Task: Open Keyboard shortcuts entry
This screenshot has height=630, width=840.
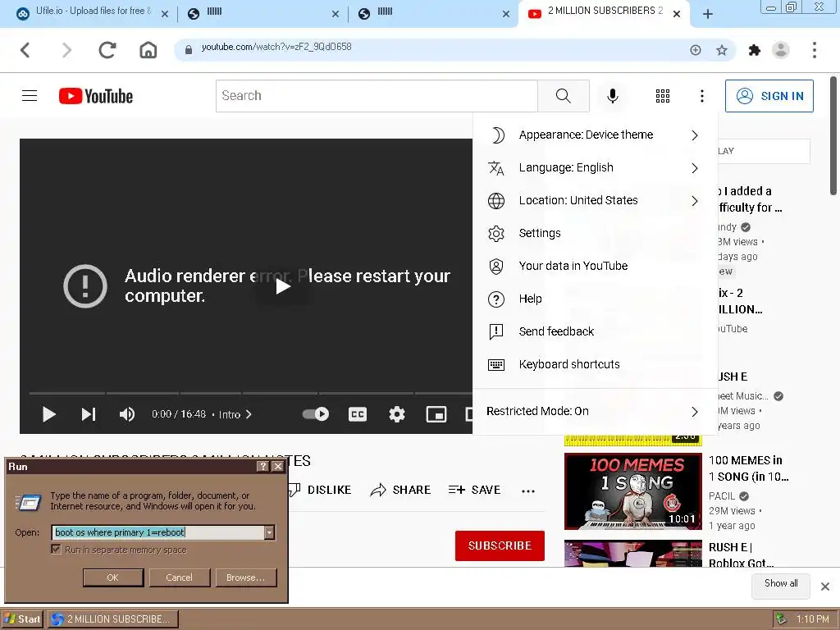Action: [595, 364]
